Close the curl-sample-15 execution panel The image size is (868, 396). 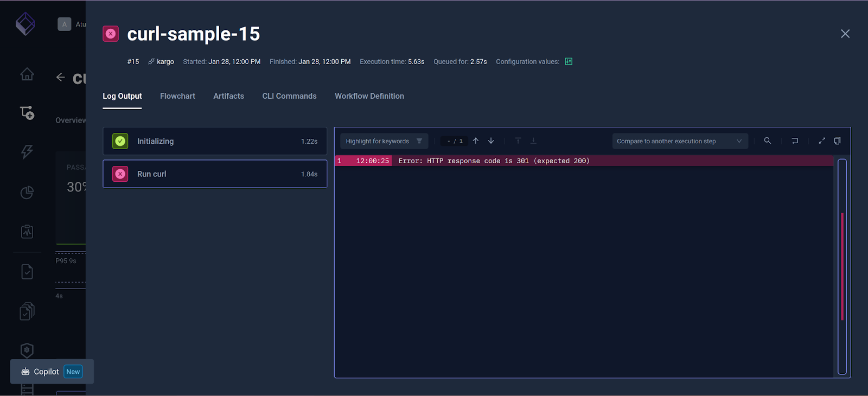[x=845, y=34]
